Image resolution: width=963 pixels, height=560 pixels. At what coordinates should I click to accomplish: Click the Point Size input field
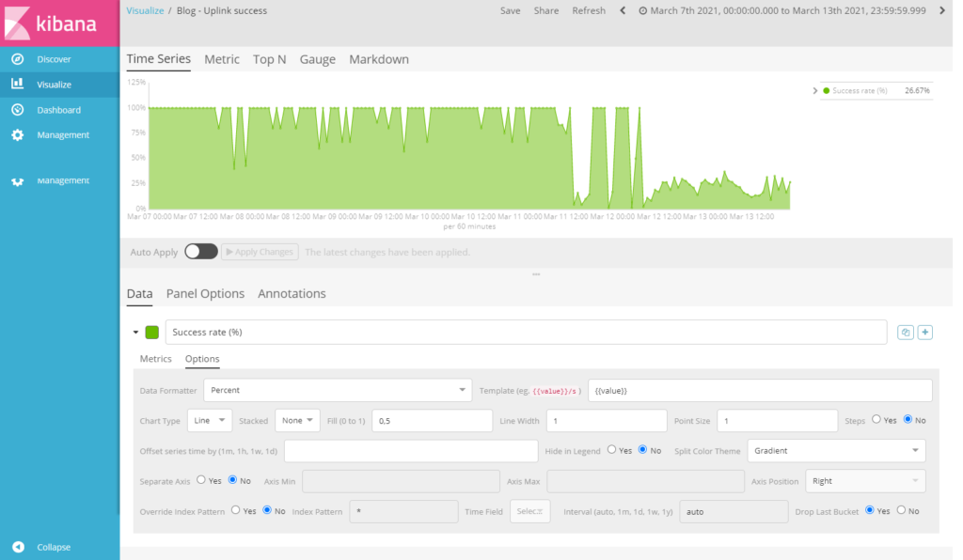[x=777, y=421]
